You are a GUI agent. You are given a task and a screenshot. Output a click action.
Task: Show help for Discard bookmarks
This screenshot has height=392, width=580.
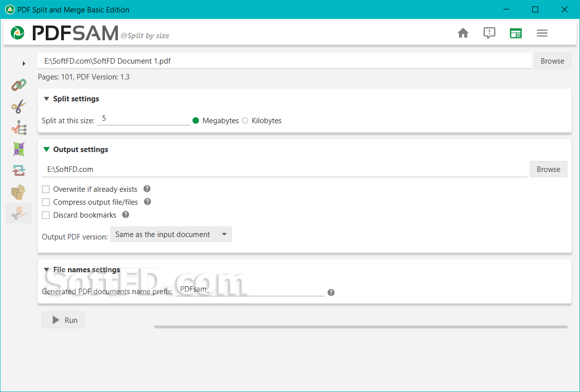click(125, 215)
